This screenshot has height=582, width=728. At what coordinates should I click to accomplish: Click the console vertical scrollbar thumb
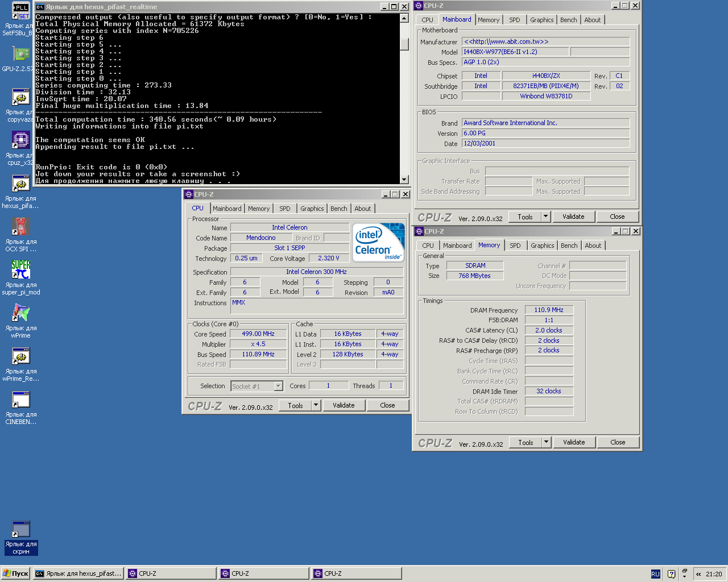tap(404, 44)
